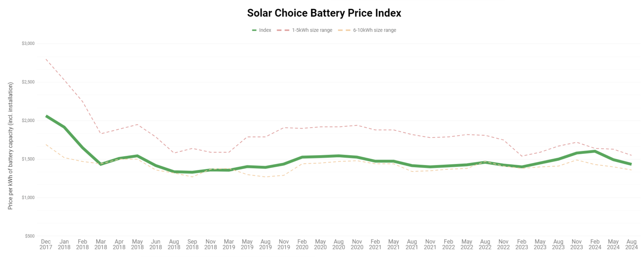Click the Solar Choice Battery Price Index title
The image size is (644, 257).
324,13
